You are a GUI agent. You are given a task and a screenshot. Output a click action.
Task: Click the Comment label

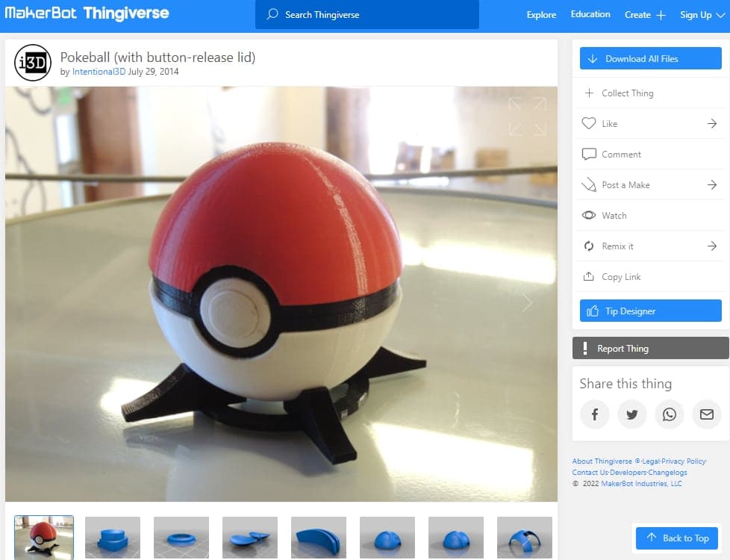(621, 155)
